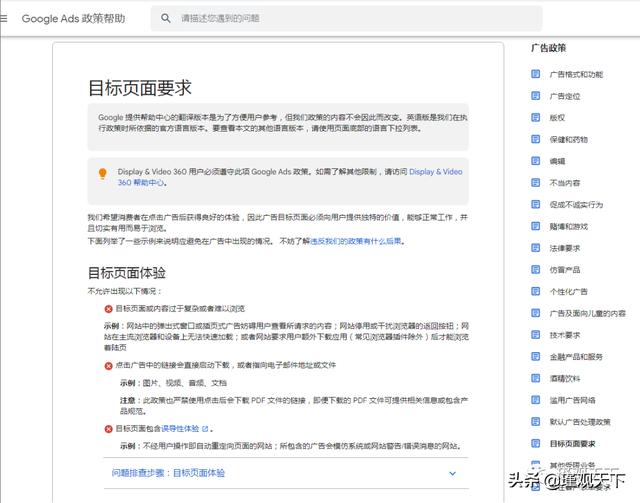
Task: Open the 违反我们的政策有什么后果 link
Action: 356,241
